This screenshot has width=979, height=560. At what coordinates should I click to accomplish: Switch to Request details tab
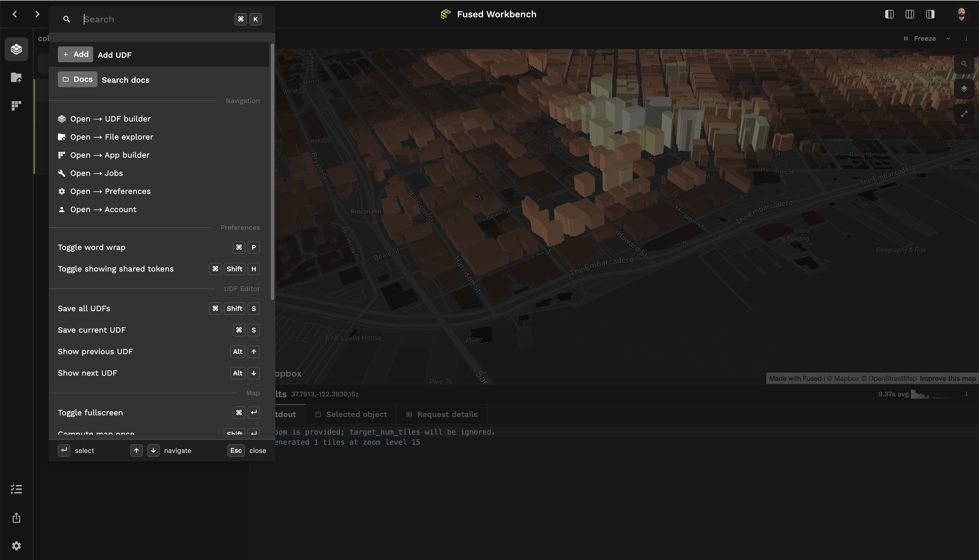442,414
